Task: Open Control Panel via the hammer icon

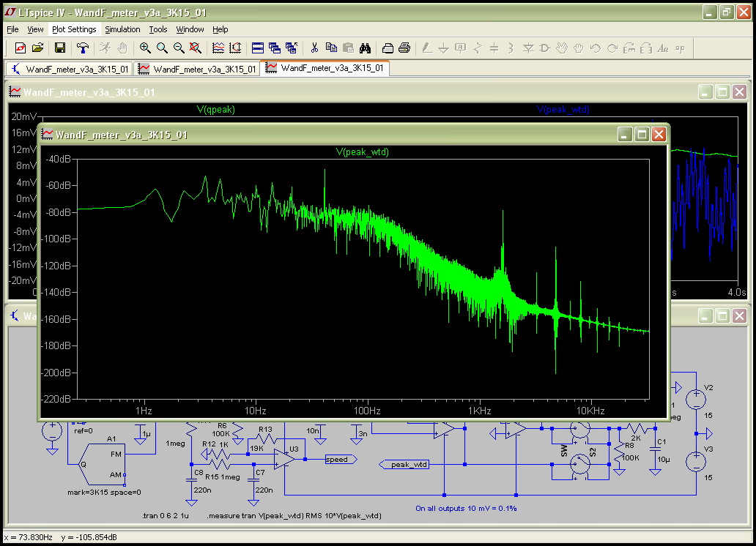Action: click(x=84, y=48)
